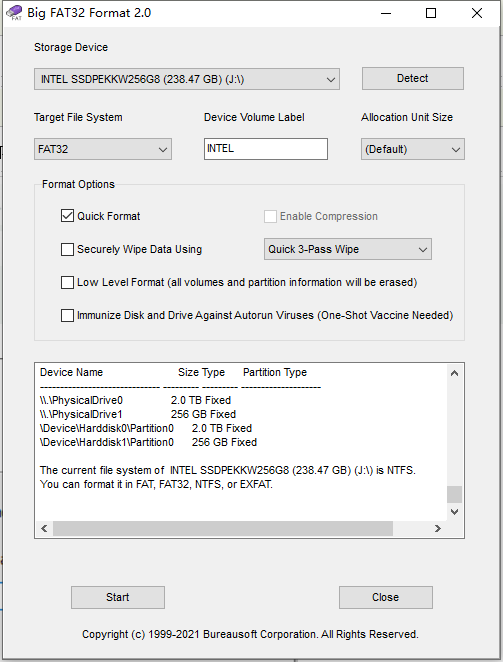This screenshot has width=503, height=662.
Task: Click the log's scroll up arrow
Action: coord(454,373)
